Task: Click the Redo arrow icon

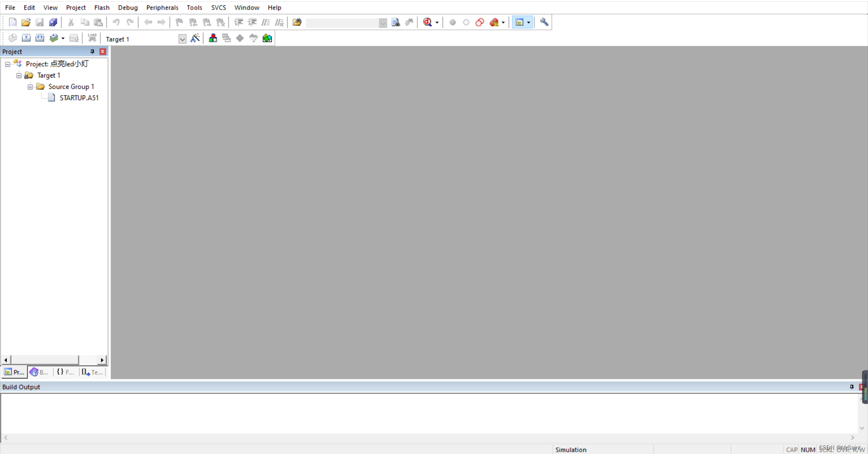Action: point(130,22)
